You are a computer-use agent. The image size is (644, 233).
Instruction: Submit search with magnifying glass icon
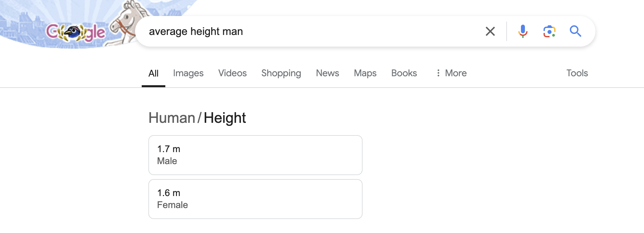click(x=575, y=31)
